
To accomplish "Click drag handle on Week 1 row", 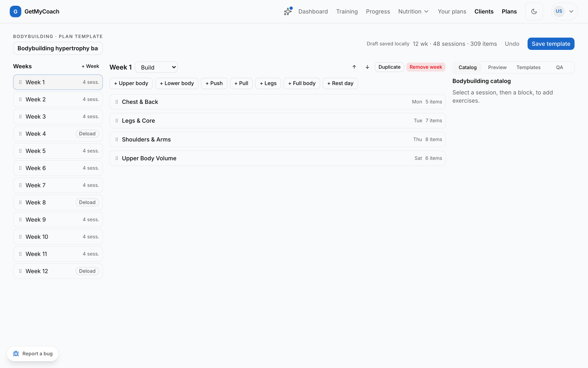I will coord(20,82).
